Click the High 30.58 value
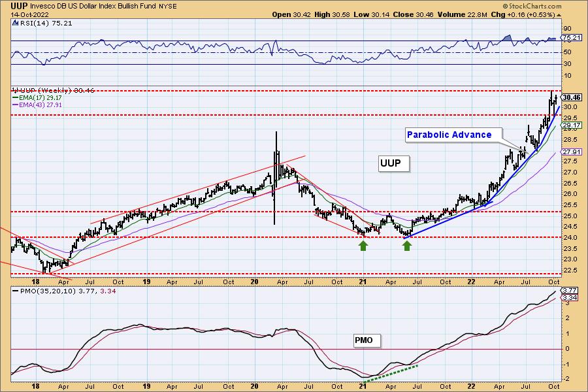 tap(332, 14)
